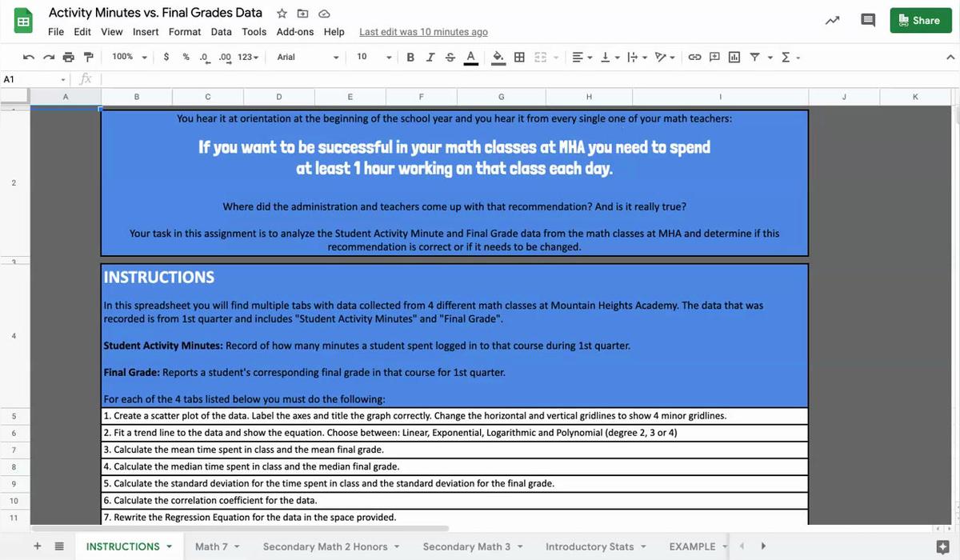The image size is (960, 560).
Task: Open the borders tool
Action: (x=519, y=57)
